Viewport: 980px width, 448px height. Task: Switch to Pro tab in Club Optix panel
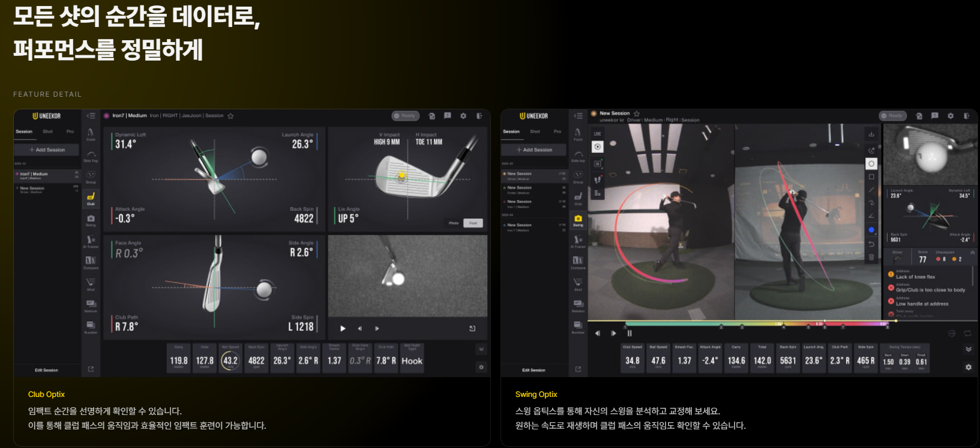pyautogui.click(x=70, y=132)
